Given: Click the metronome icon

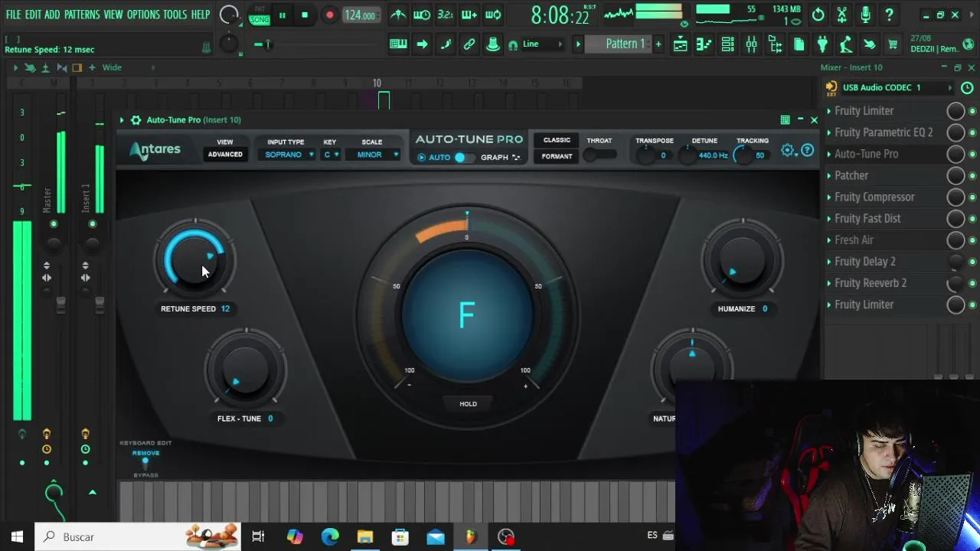Looking at the screenshot, I should 398,15.
